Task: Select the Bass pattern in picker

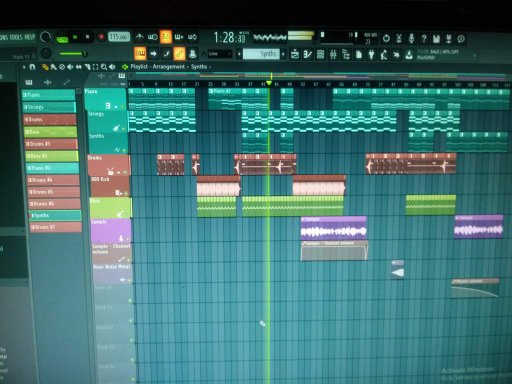Action: click(x=50, y=132)
